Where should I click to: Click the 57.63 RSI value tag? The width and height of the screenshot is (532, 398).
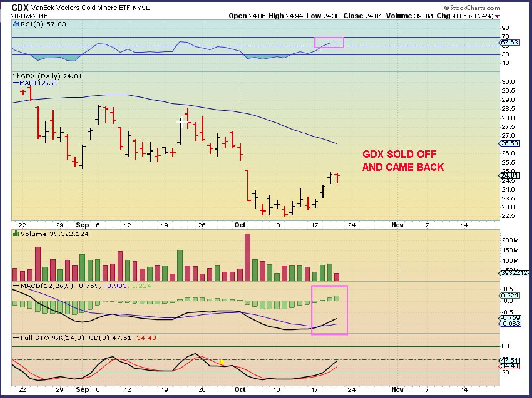click(509, 43)
